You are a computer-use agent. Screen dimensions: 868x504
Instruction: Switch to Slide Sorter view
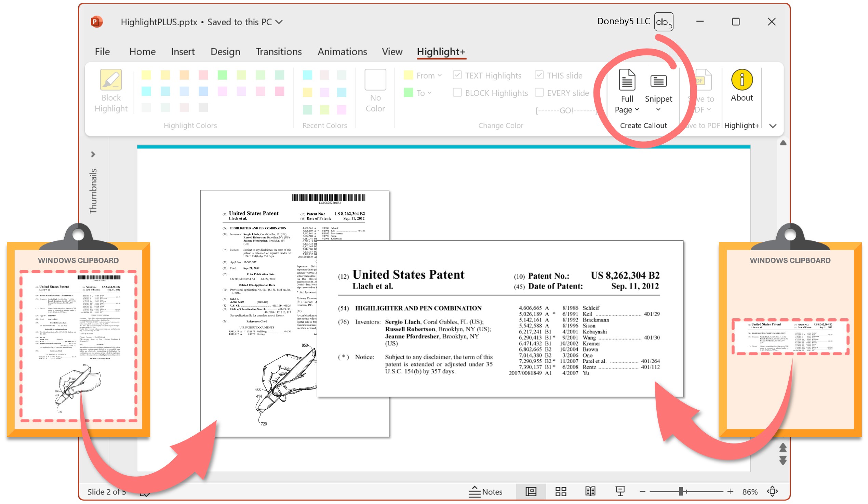[x=561, y=492]
